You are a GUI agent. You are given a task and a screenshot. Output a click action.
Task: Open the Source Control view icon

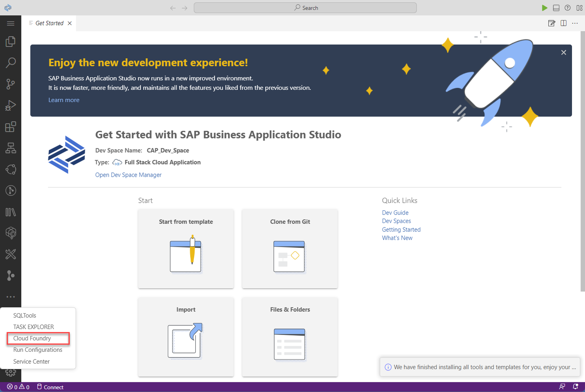click(x=11, y=84)
